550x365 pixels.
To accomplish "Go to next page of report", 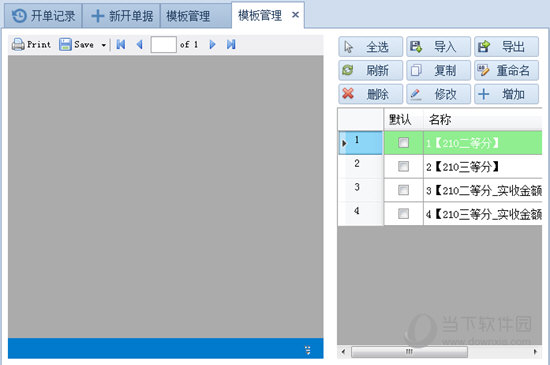I will tap(212, 45).
